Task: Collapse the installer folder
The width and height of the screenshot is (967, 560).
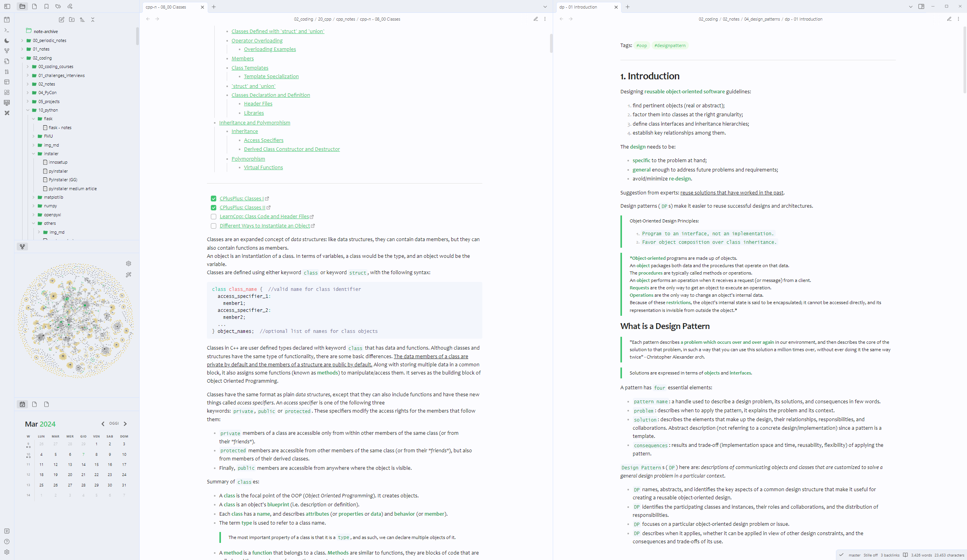Action: click(x=33, y=154)
